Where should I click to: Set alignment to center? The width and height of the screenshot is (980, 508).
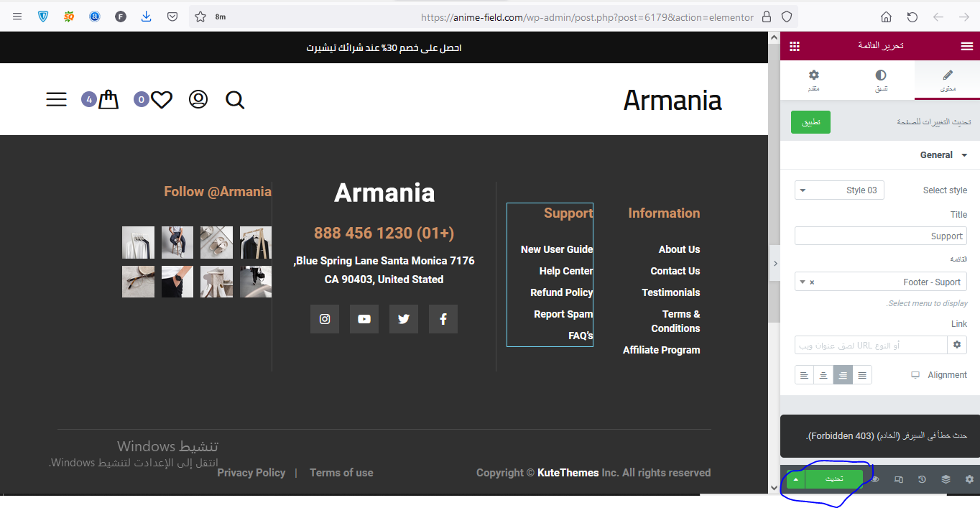(824, 375)
